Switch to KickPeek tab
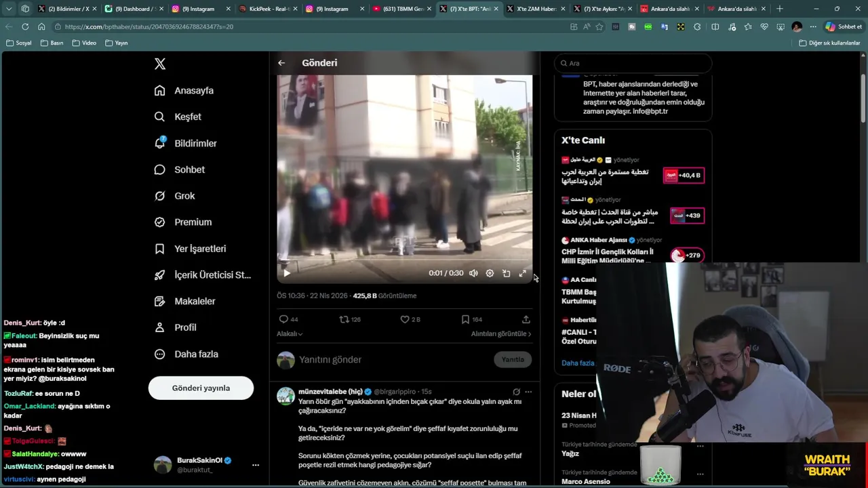 (267, 9)
